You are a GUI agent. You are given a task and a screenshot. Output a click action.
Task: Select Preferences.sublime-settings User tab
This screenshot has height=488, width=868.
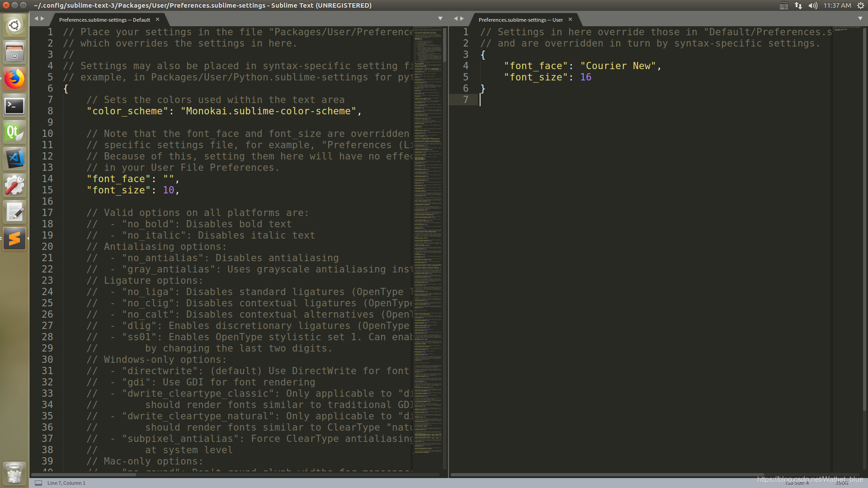pos(520,20)
